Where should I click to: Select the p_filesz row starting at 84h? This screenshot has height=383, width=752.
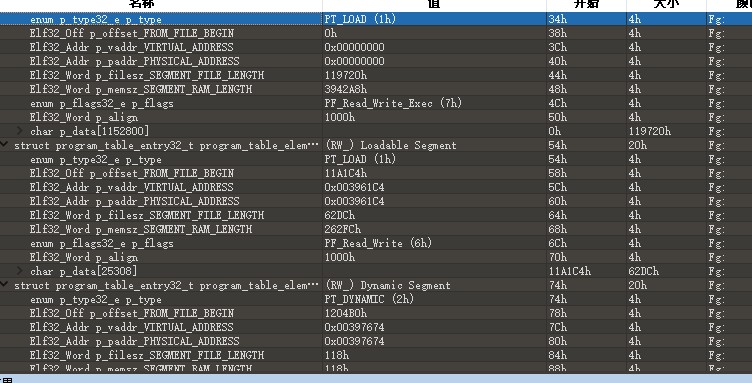pos(376,355)
